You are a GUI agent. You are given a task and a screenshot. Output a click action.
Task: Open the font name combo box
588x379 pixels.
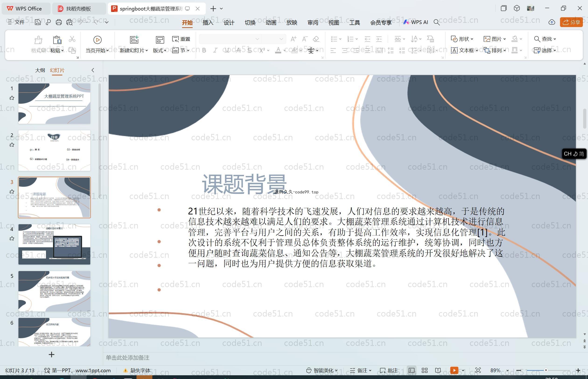[230, 39]
